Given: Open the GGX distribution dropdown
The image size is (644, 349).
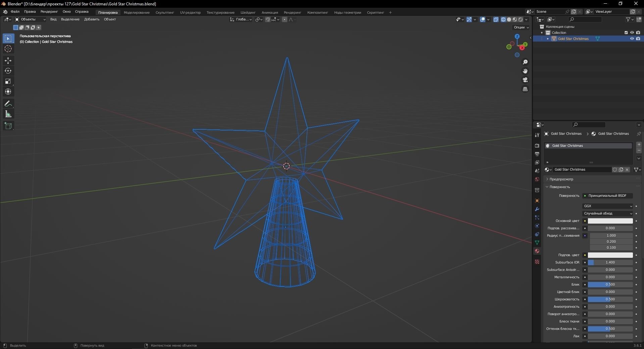Looking at the screenshot, I should [608, 206].
